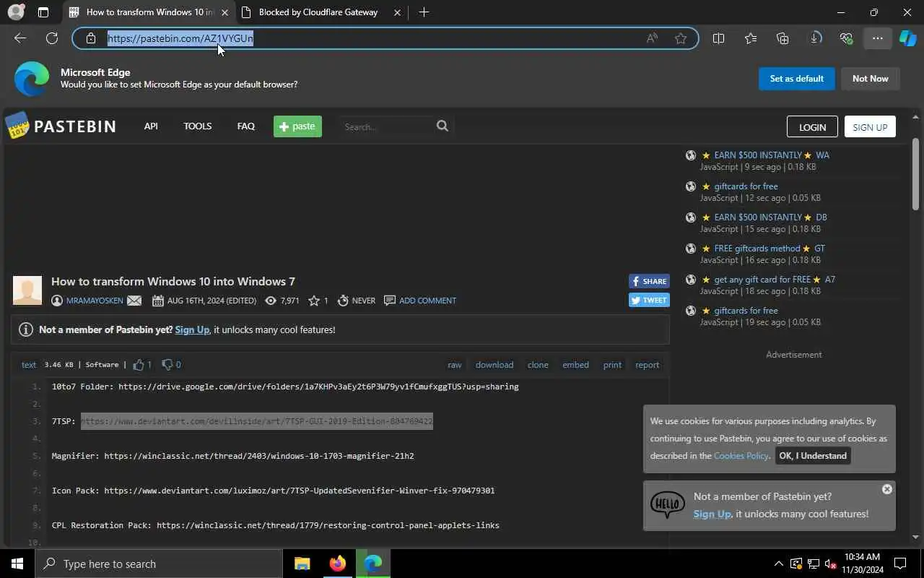Open Edge Settings and more menu
Screen dimensions: 924x578
point(878,38)
